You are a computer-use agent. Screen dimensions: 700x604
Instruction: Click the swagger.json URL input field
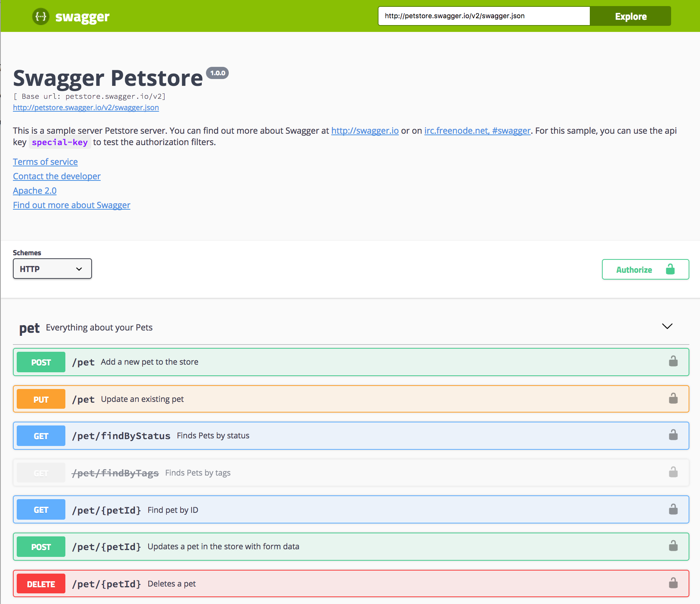click(484, 16)
